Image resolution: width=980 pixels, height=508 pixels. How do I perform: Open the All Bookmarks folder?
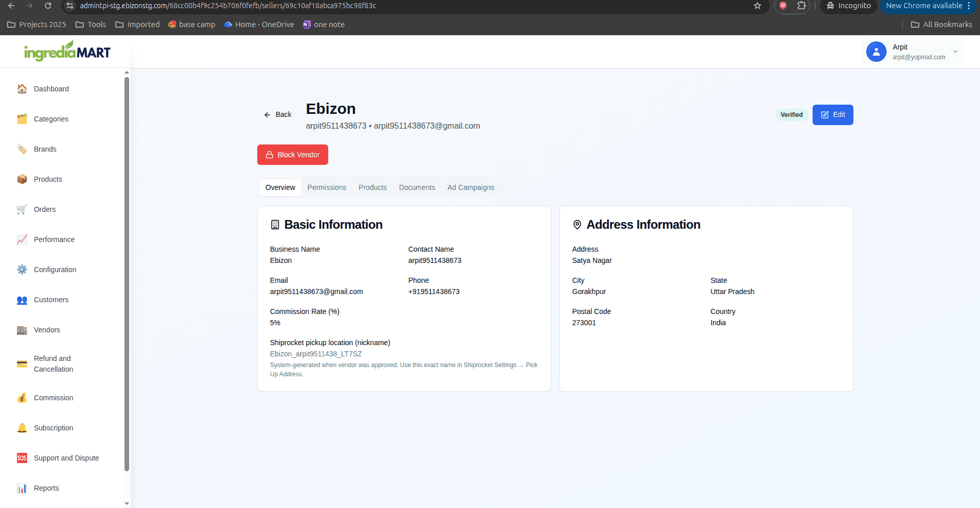click(942, 25)
